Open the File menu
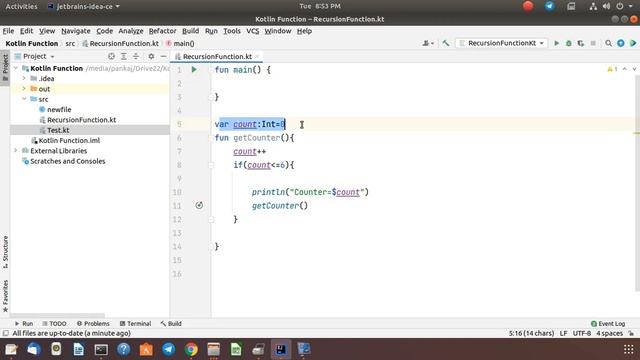This screenshot has height=360, width=640. (8, 31)
